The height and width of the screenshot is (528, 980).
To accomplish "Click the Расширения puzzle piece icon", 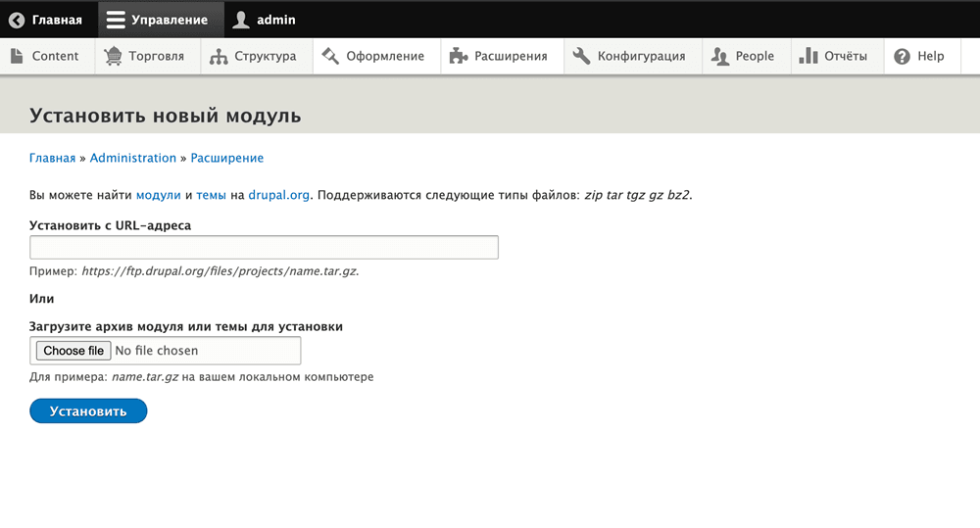I will point(459,56).
